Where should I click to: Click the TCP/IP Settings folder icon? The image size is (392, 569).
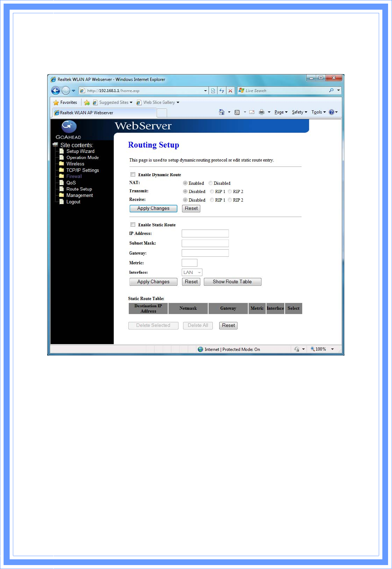(62, 170)
